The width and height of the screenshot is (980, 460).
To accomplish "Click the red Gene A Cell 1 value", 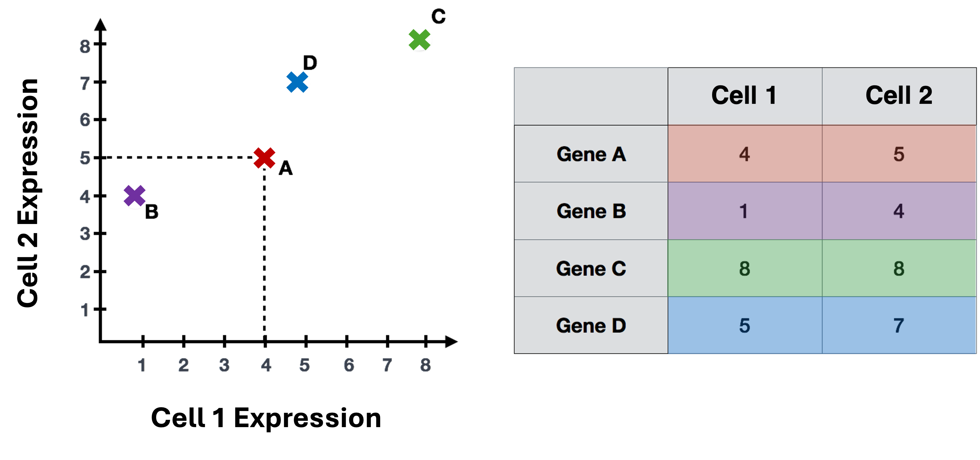I will pos(744,154).
